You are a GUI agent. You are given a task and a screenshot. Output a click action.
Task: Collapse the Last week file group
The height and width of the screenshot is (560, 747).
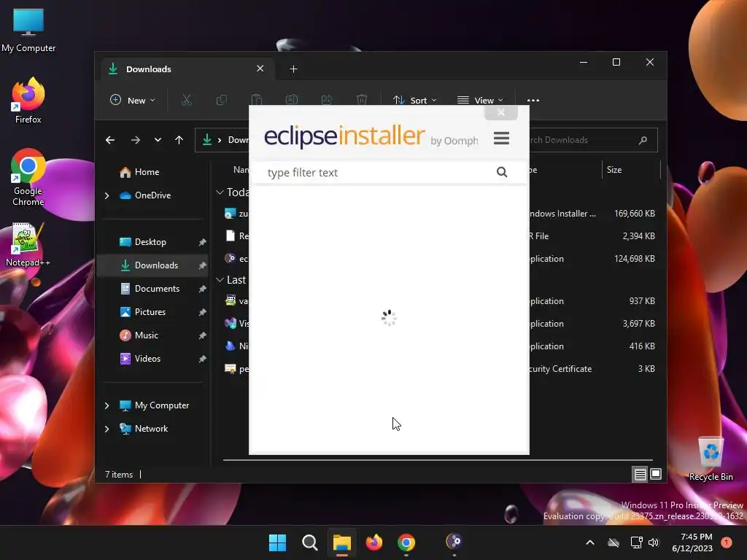220,280
